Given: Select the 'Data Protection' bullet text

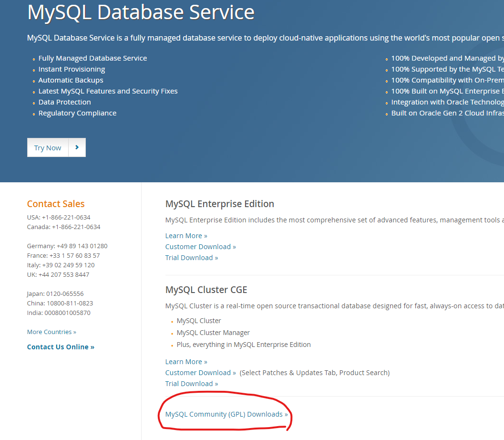Looking at the screenshot, I should click(64, 102).
